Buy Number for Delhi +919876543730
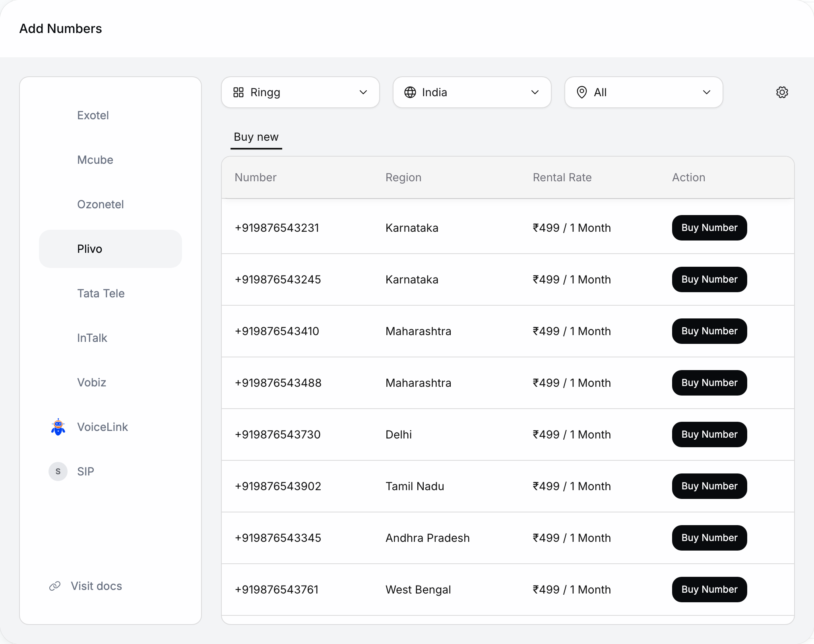This screenshot has height=644, width=814. (709, 435)
